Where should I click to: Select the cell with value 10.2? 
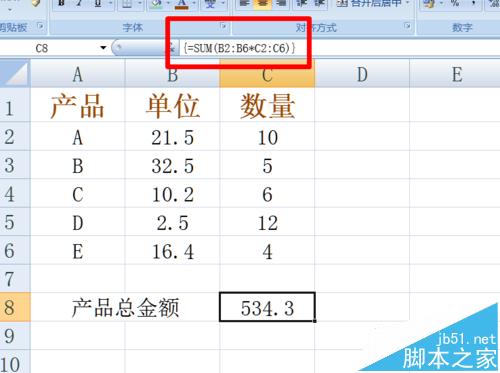point(172,194)
